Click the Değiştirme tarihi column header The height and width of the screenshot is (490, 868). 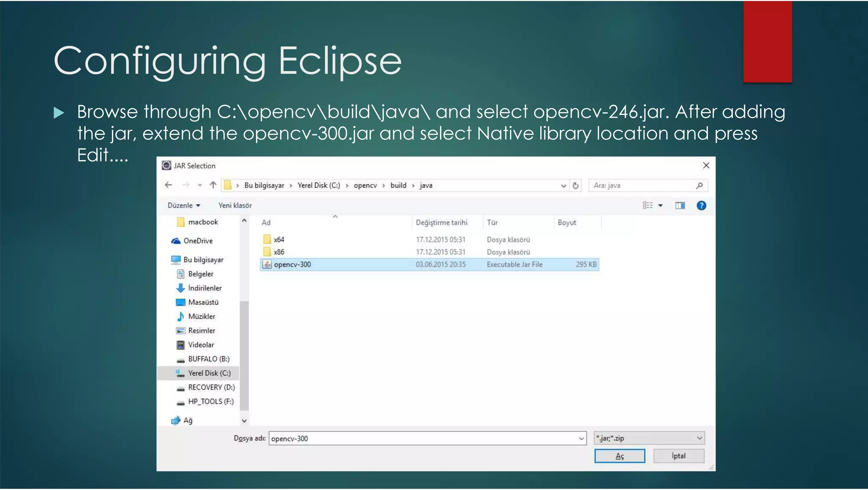pyautogui.click(x=441, y=222)
